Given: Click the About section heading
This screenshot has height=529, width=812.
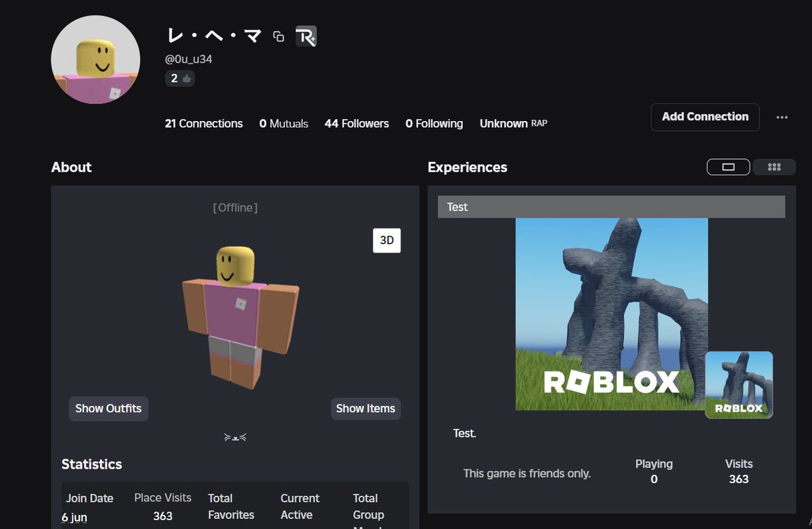Looking at the screenshot, I should (x=71, y=167).
